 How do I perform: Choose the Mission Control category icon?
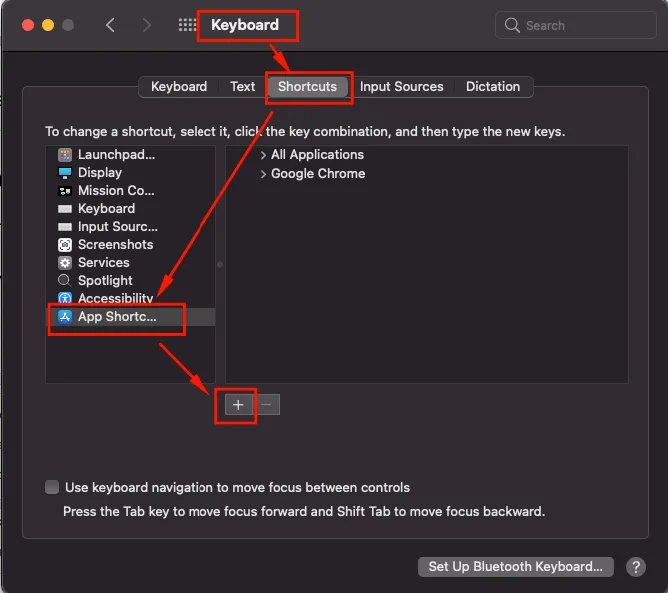pyautogui.click(x=65, y=191)
